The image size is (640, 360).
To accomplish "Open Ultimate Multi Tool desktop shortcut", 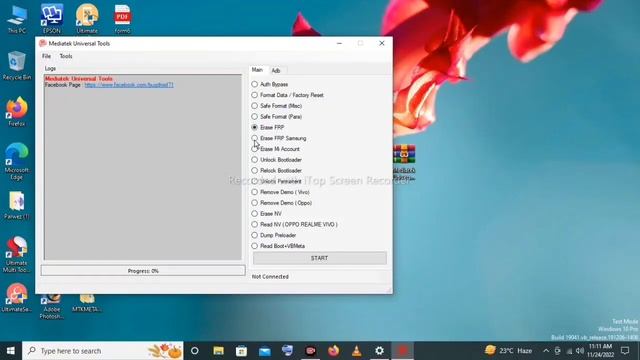I will tap(17, 255).
